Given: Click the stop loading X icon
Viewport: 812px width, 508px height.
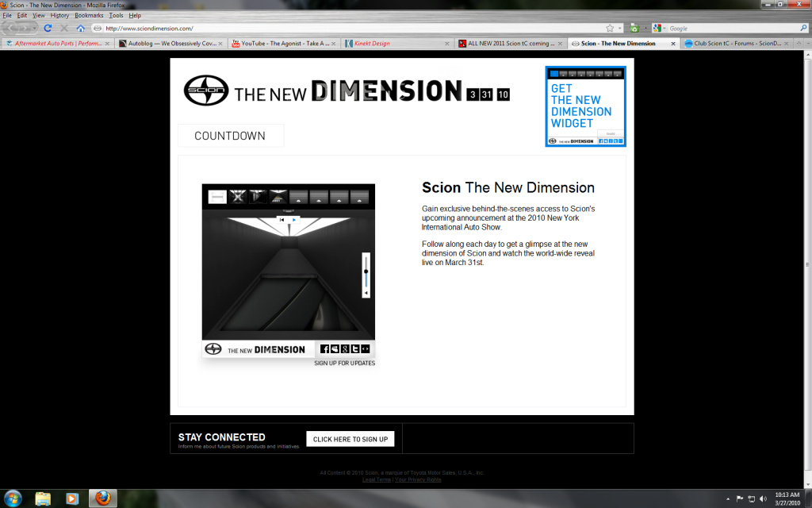Looking at the screenshot, I should point(64,28).
